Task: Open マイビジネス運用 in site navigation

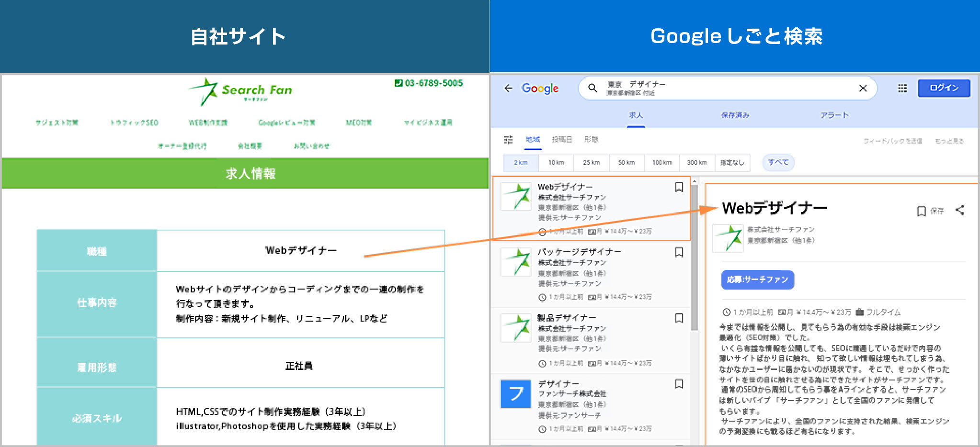Action: point(428,123)
